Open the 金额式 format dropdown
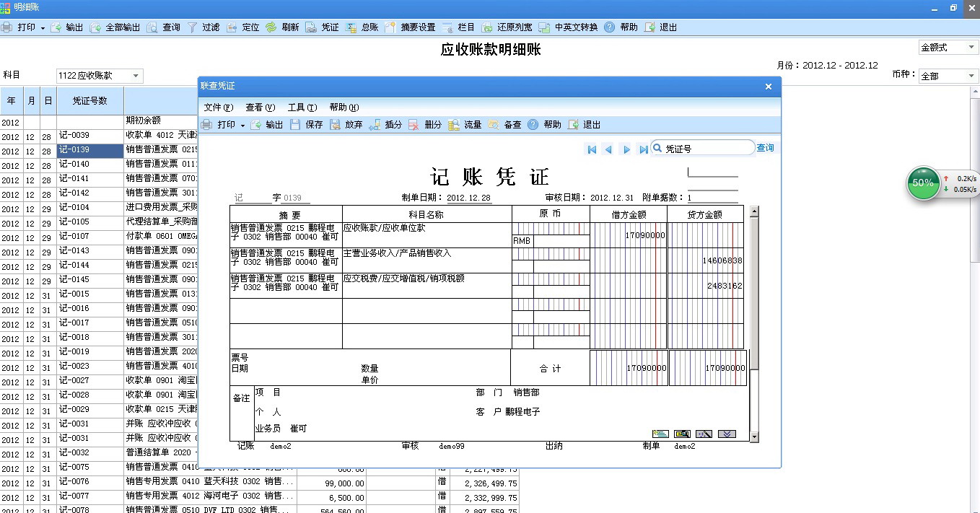The width and height of the screenshot is (980, 513). (972, 48)
